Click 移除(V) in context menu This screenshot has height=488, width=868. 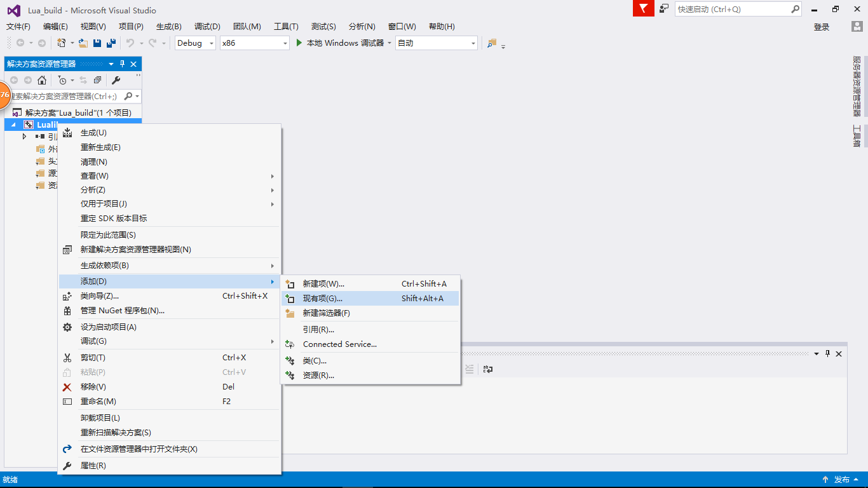(169, 387)
